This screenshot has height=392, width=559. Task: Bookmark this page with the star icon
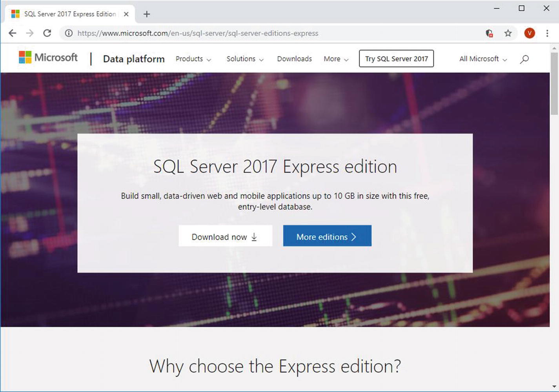click(508, 33)
